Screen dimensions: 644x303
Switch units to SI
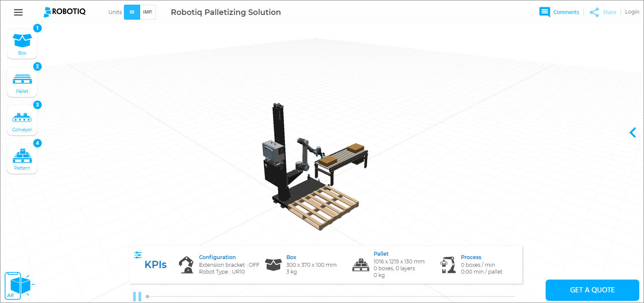coord(132,12)
